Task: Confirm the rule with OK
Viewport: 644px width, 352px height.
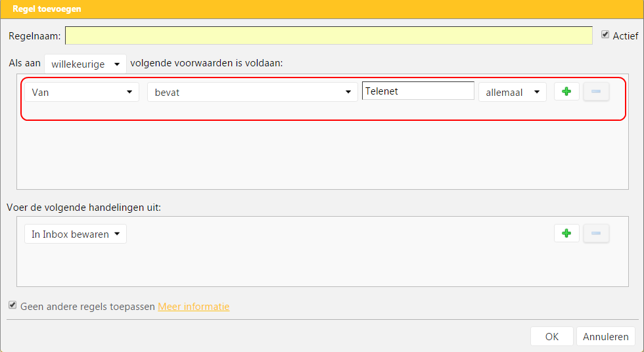Action: click(x=551, y=336)
